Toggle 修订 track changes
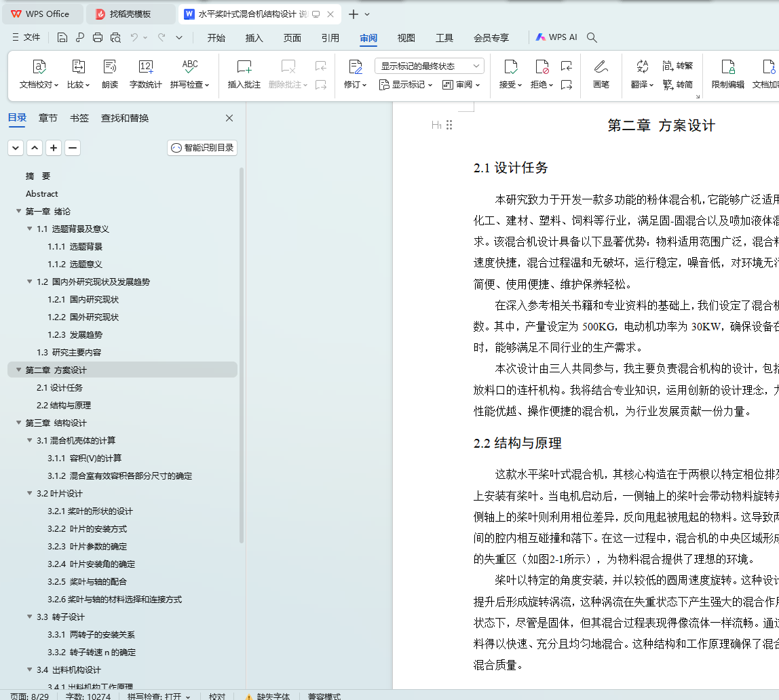Image resolution: width=779 pixels, height=700 pixels. 355,74
